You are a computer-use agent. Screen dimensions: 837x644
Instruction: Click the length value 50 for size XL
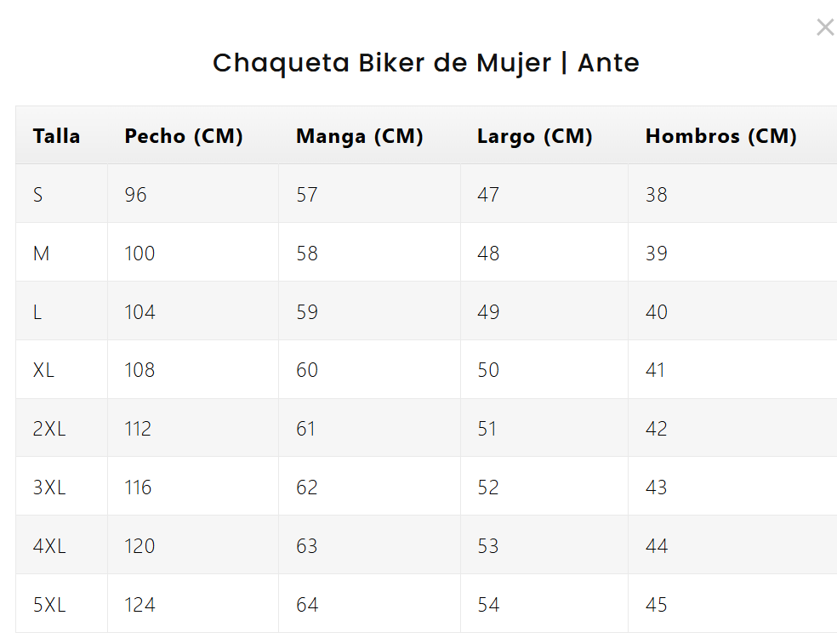point(487,369)
